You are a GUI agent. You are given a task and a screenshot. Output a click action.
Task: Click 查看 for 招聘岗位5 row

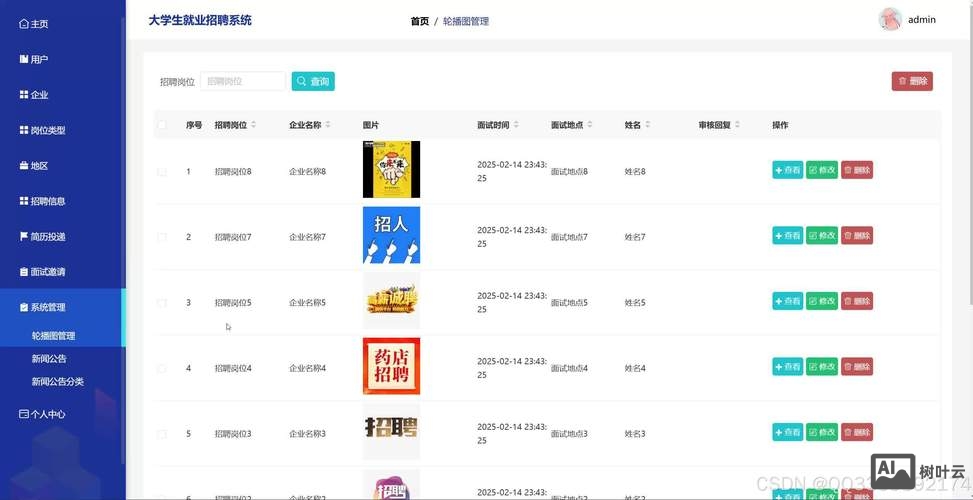coord(787,301)
